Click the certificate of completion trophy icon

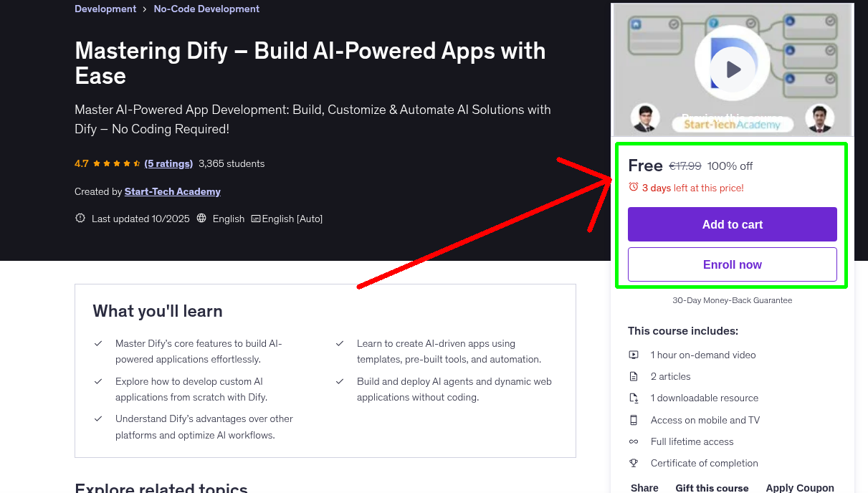(x=634, y=463)
